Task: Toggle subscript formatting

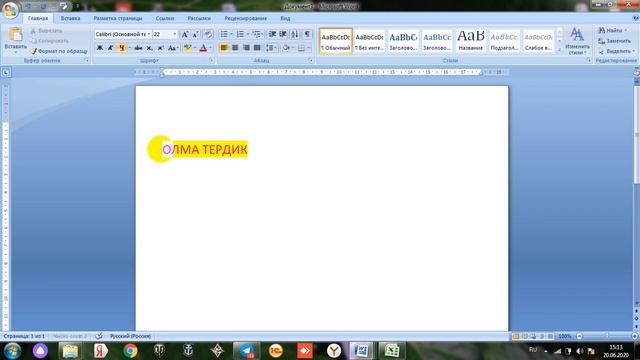Action: [x=149, y=48]
